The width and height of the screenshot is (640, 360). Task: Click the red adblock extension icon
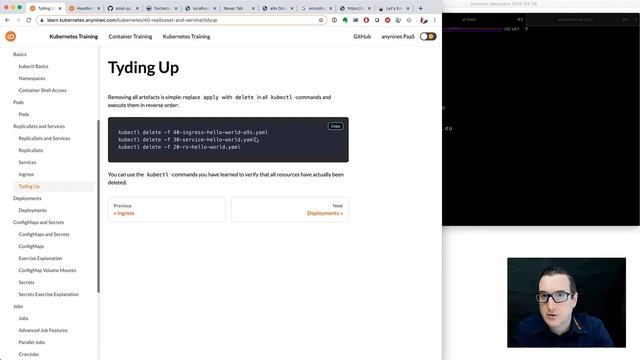click(387, 20)
